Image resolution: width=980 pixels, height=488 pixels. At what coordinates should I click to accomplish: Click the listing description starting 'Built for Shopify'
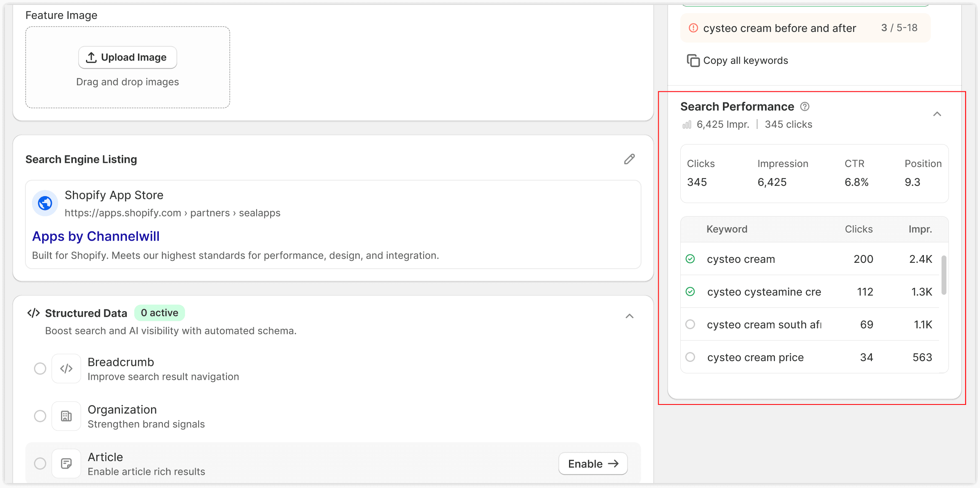point(235,255)
